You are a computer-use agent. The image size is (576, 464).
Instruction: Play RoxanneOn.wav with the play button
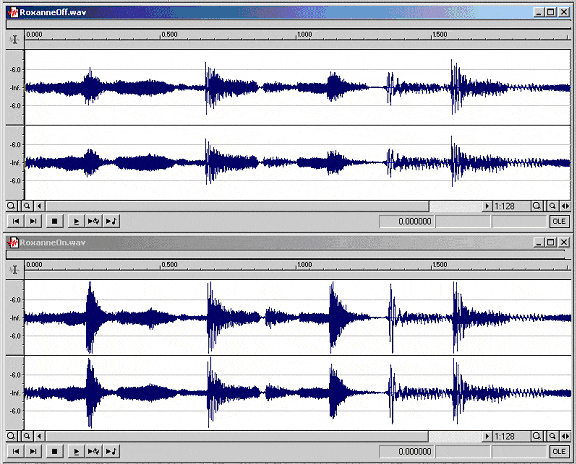[76, 451]
